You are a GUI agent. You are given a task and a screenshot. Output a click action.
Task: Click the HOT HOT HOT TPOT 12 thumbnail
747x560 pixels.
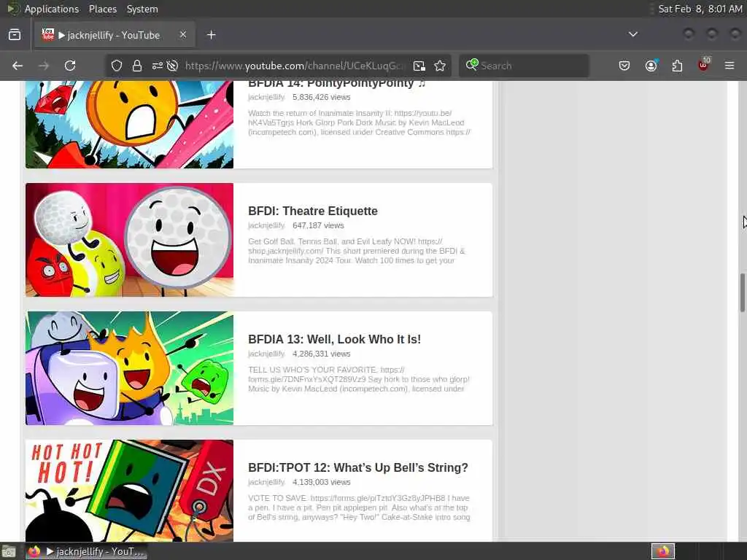pos(130,491)
